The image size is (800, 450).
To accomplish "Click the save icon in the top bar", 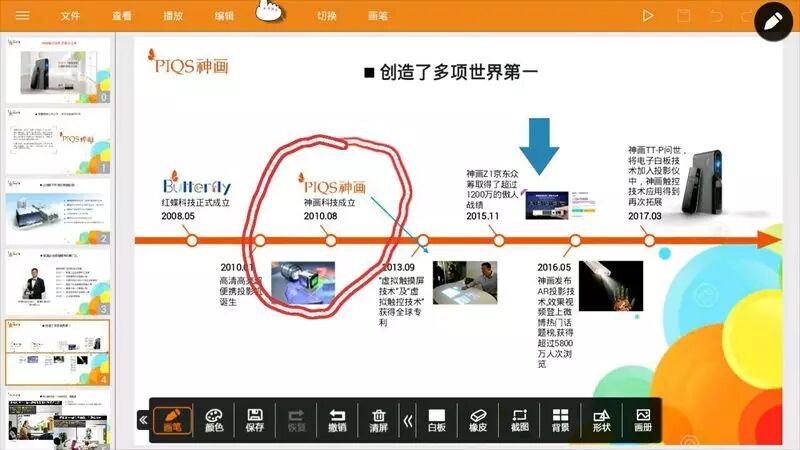I will coord(683,16).
